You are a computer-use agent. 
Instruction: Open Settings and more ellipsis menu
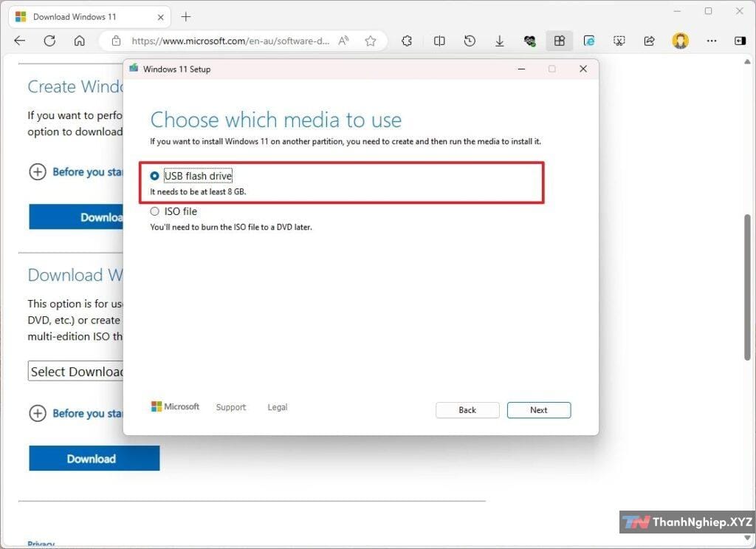coord(712,41)
